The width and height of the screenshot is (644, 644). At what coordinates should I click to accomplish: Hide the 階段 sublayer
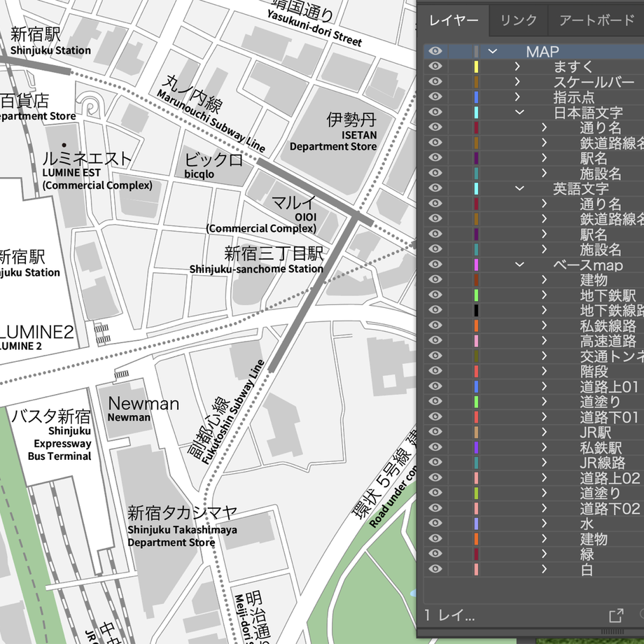[435, 370]
